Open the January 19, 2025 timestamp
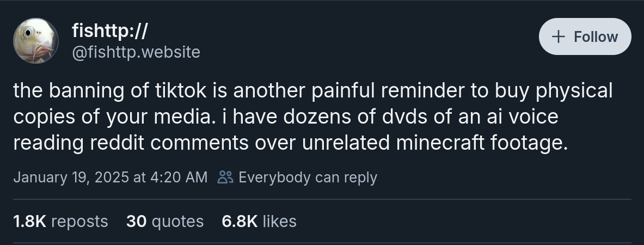The image size is (644, 245). tap(110, 177)
